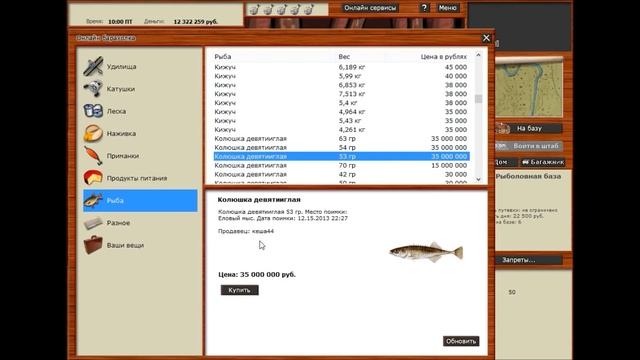Screen dimensions: 640x360
Task: Select Кижуч 5,99 кг row
Action: pos(341,76)
